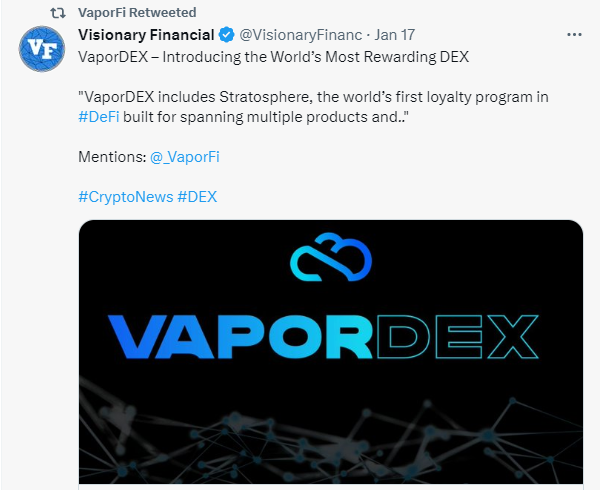
Task: Open the three-dot more options menu
Action: (x=574, y=35)
